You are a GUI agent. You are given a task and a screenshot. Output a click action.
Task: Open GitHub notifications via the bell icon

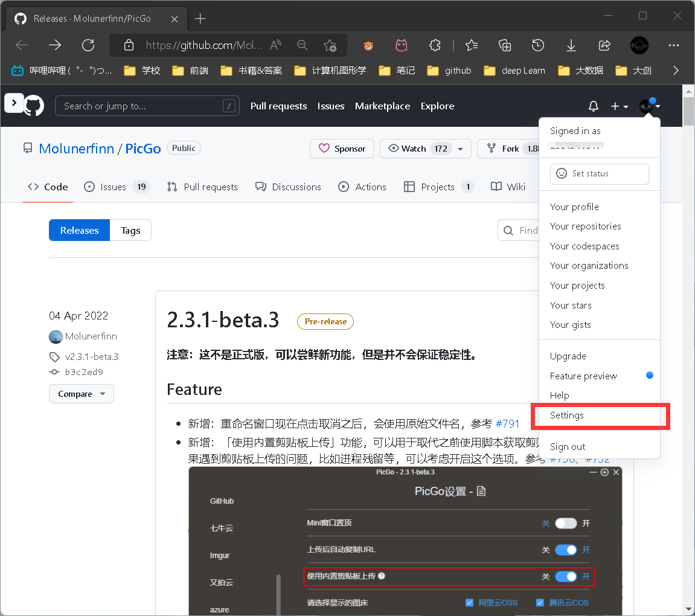(594, 106)
